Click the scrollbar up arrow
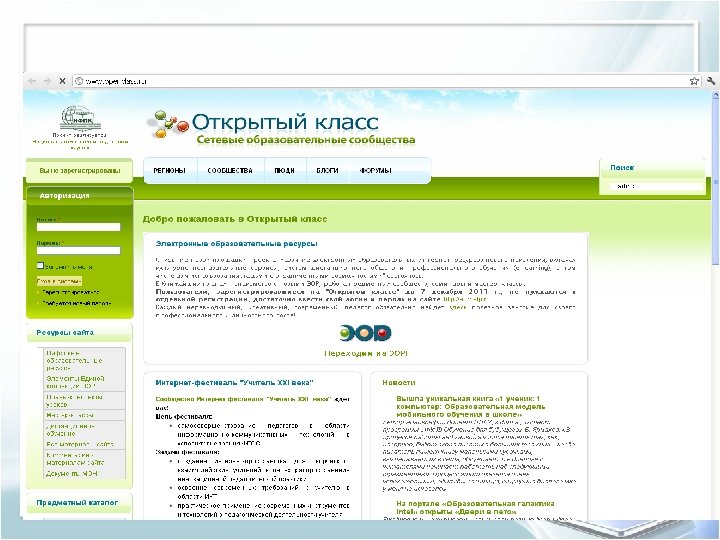 tap(715, 94)
